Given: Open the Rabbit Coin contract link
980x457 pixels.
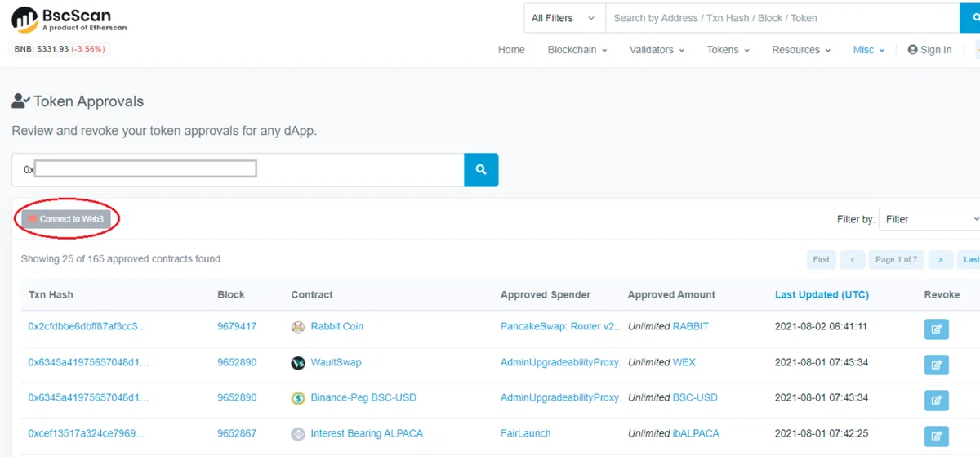Looking at the screenshot, I should 337,326.
